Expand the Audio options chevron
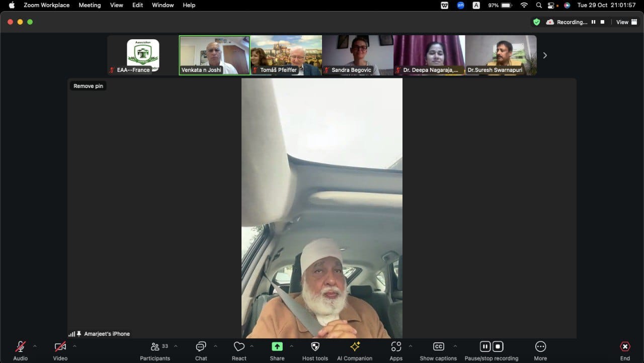The image size is (644, 363). tap(35, 346)
